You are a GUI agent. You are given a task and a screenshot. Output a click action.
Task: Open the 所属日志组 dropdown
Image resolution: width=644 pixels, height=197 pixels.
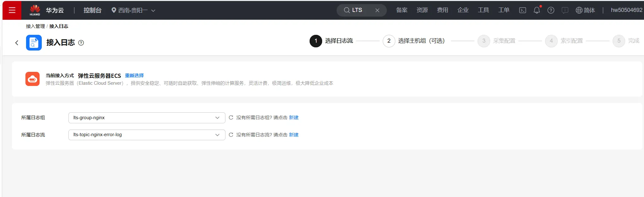(x=147, y=118)
